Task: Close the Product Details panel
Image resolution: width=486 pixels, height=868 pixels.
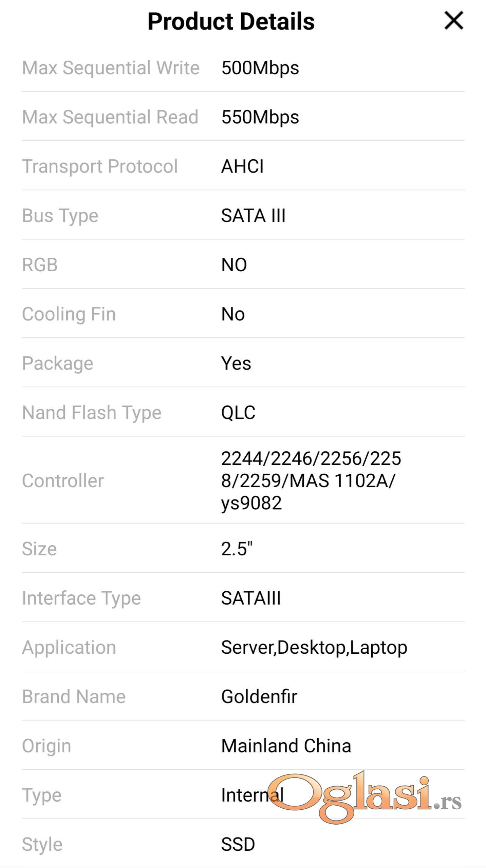Action: pyautogui.click(x=454, y=21)
